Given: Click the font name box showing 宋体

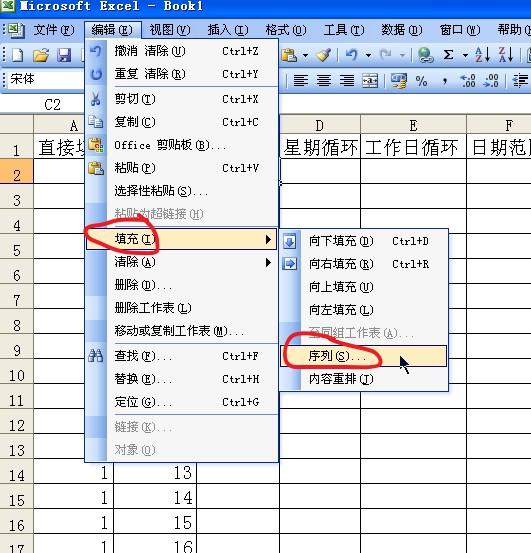Looking at the screenshot, I should pos(46,79).
